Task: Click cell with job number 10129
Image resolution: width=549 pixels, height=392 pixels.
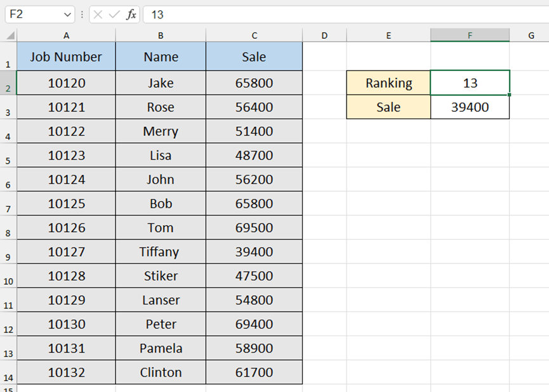Action: click(66, 300)
